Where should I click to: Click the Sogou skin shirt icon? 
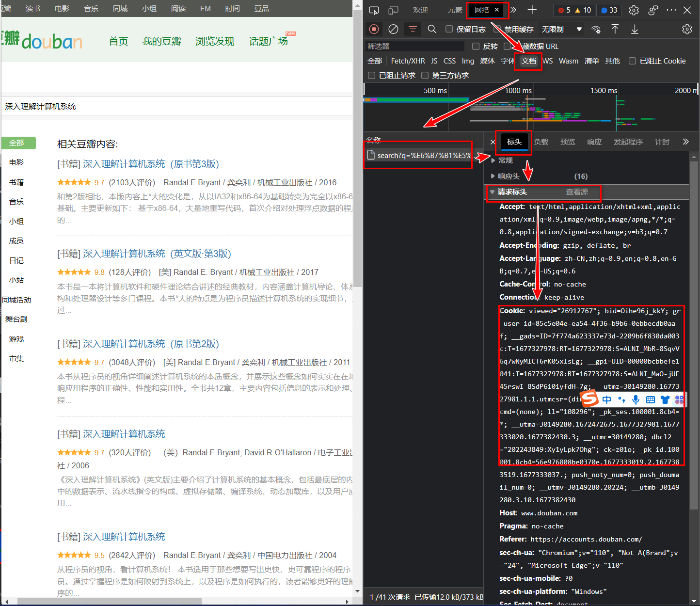tap(665, 399)
